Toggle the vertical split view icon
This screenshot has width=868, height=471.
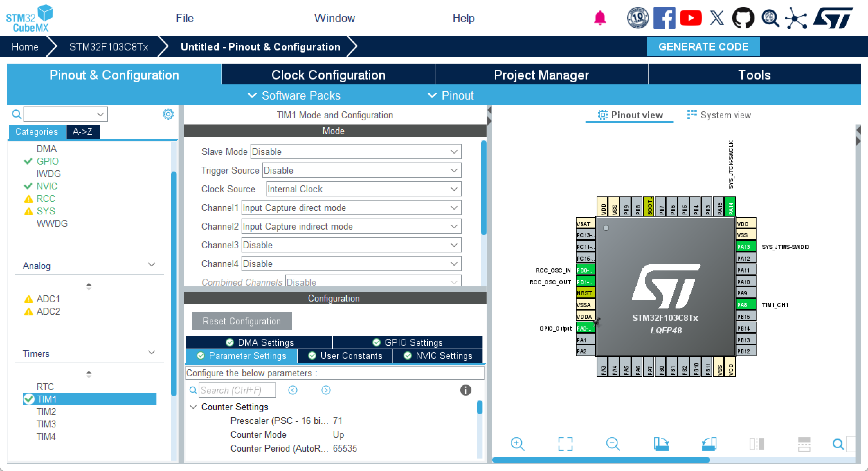pos(757,444)
